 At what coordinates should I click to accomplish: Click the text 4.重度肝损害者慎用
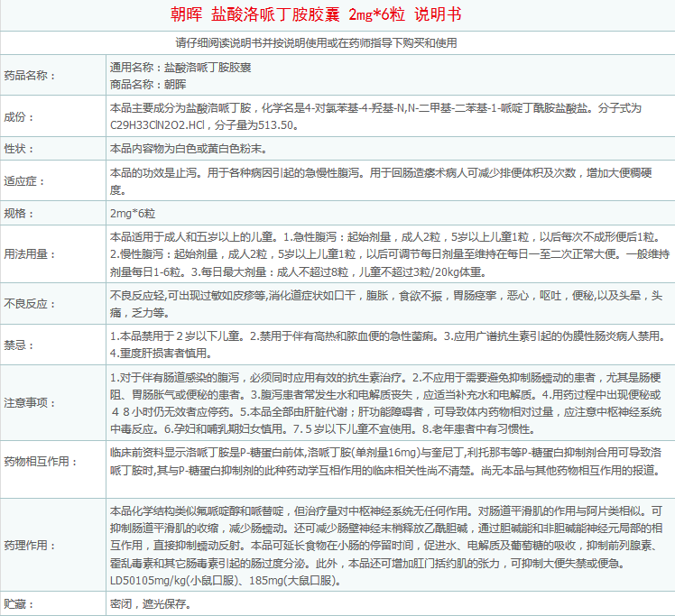click(x=161, y=354)
